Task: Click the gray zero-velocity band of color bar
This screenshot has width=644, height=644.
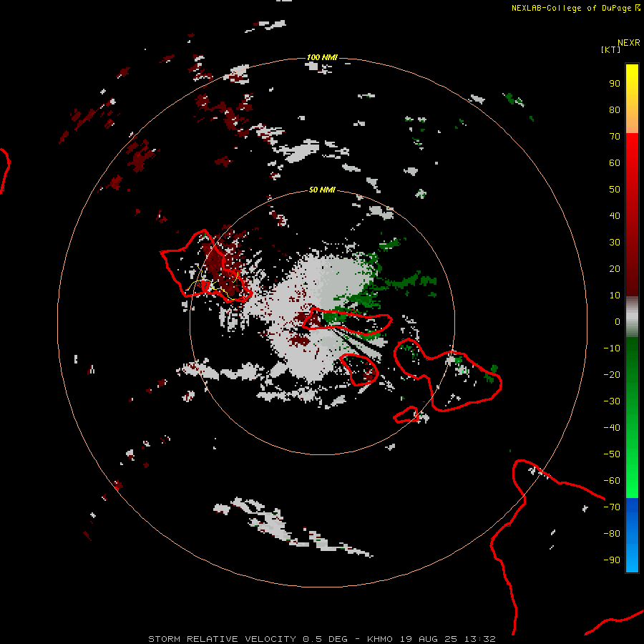Action: 632,317
